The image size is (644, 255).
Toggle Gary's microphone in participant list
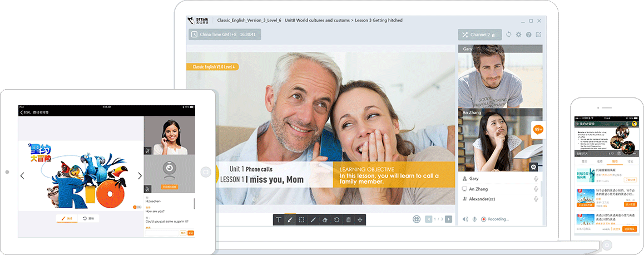[536, 179]
